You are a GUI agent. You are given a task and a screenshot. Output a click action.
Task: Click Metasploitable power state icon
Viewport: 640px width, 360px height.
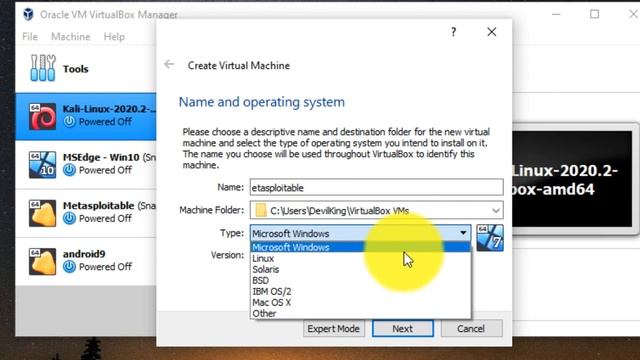(x=69, y=218)
